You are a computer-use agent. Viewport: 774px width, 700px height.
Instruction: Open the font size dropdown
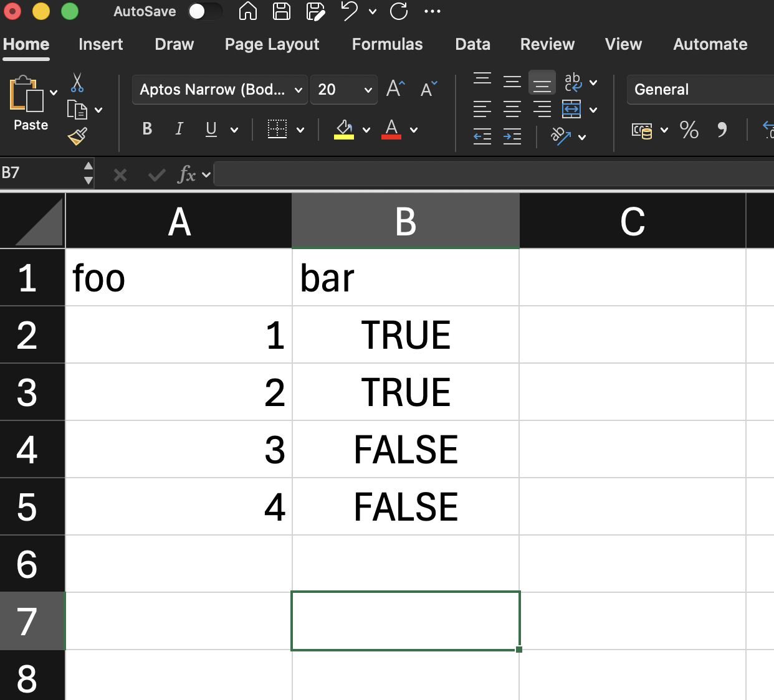click(x=344, y=90)
